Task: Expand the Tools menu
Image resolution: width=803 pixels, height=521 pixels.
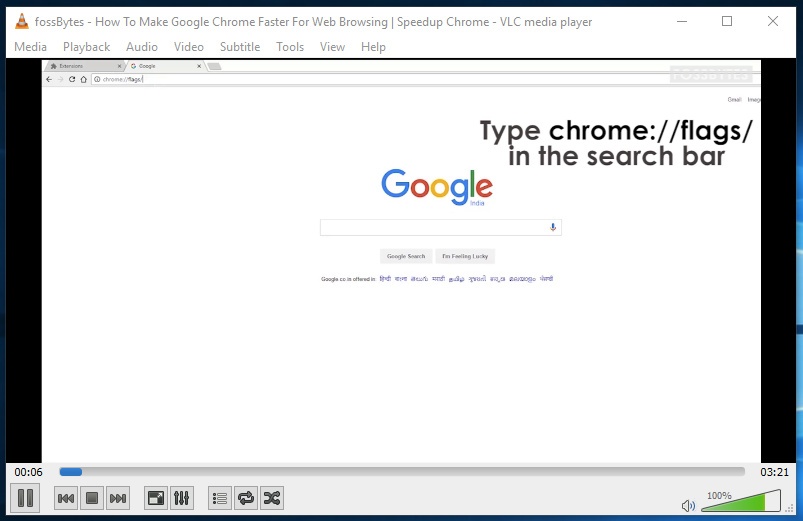Action: click(290, 47)
